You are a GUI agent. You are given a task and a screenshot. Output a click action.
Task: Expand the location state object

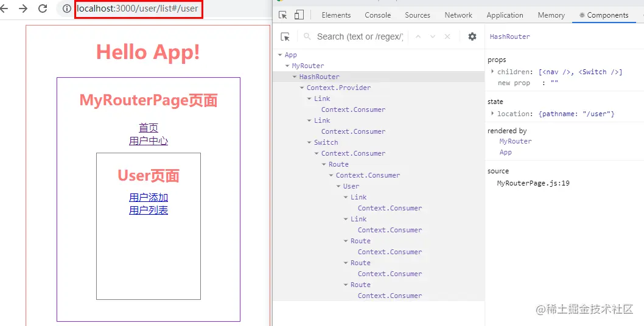click(492, 114)
